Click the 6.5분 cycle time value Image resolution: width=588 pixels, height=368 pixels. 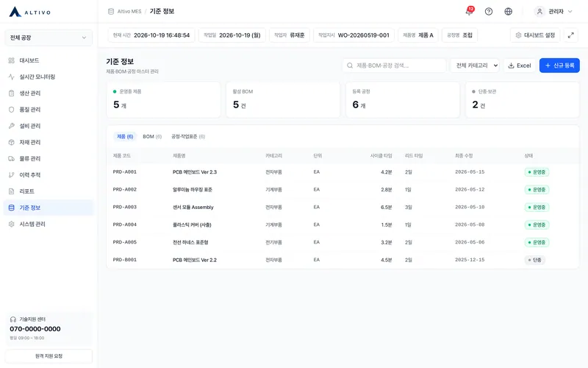pyautogui.click(x=387, y=208)
